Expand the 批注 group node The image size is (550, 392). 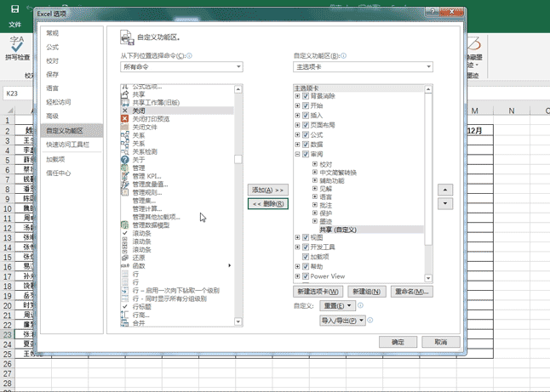(315, 205)
